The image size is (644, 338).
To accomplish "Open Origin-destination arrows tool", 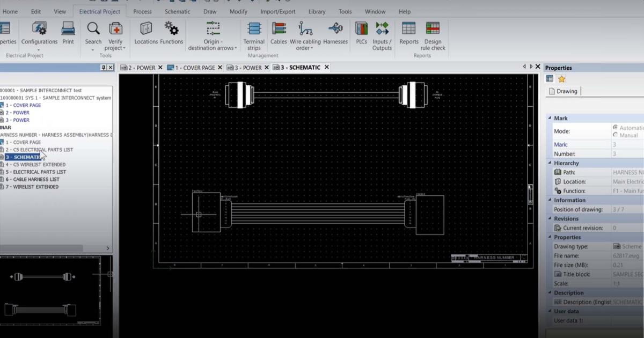I will coord(213,36).
